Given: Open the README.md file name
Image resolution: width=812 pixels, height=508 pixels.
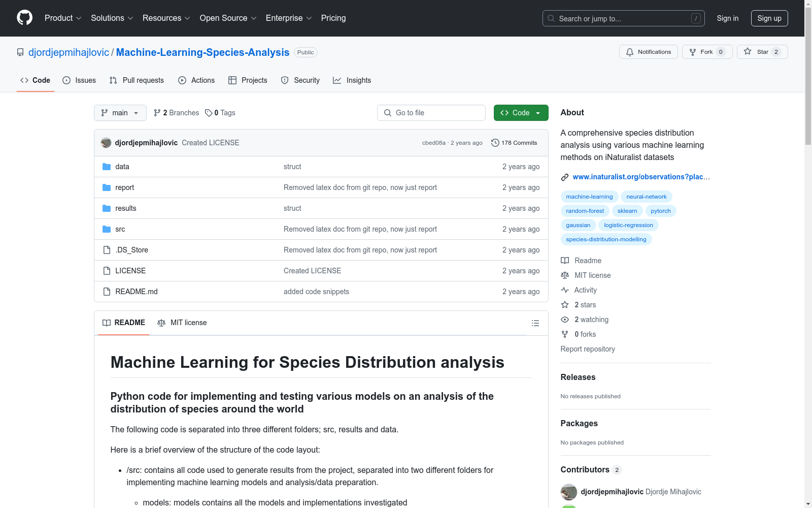Looking at the screenshot, I should (x=137, y=292).
